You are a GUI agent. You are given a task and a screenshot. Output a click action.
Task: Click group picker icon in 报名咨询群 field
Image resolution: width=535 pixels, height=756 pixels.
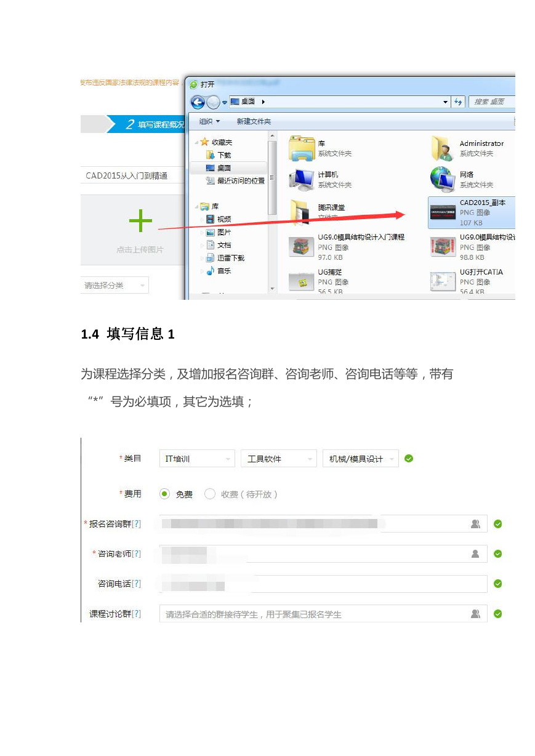(475, 524)
